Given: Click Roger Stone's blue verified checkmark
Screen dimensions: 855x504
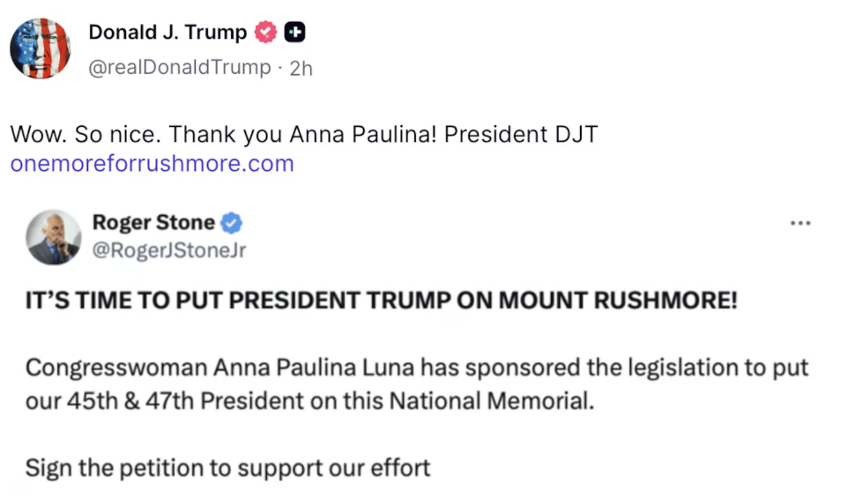Looking at the screenshot, I should coord(232,223).
